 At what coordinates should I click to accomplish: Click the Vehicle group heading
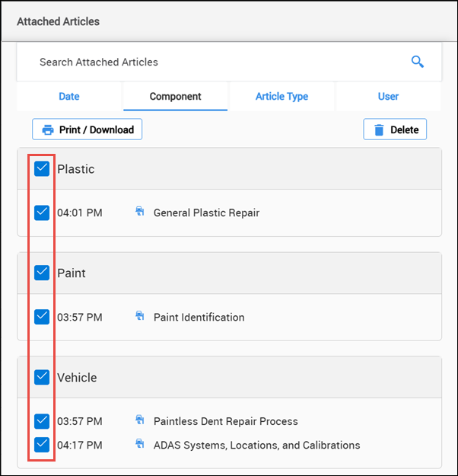point(77,378)
